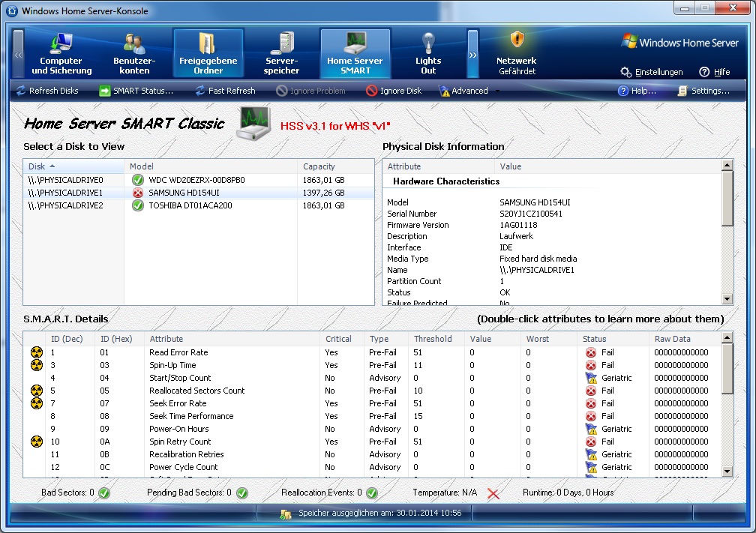Sort SMART details by Status column
The height and width of the screenshot is (533, 756).
pyautogui.click(x=613, y=339)
